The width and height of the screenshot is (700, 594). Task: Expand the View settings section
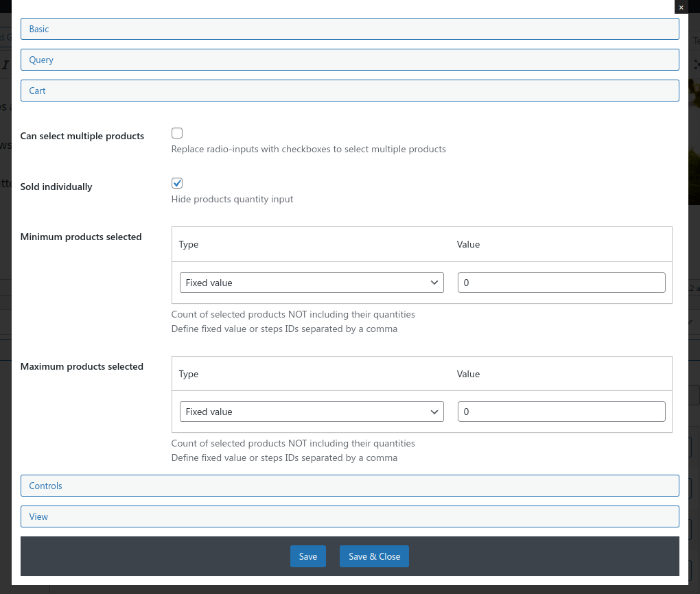point(349,516)
